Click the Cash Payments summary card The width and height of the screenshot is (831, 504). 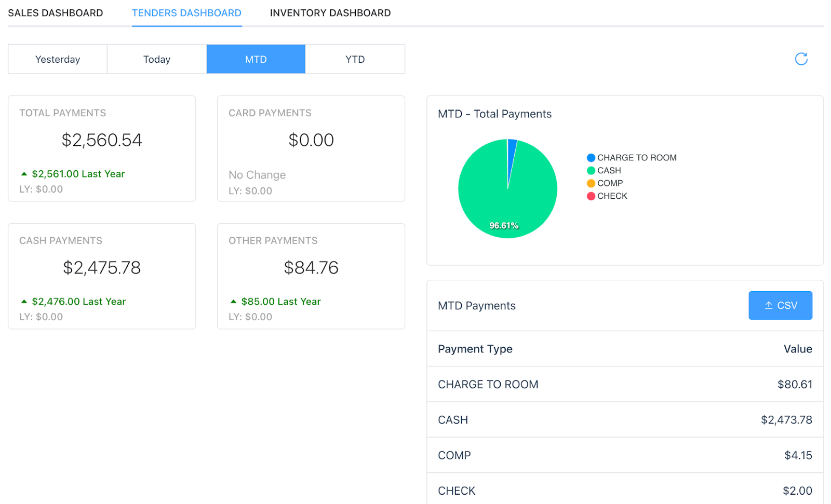click(102, 276)
